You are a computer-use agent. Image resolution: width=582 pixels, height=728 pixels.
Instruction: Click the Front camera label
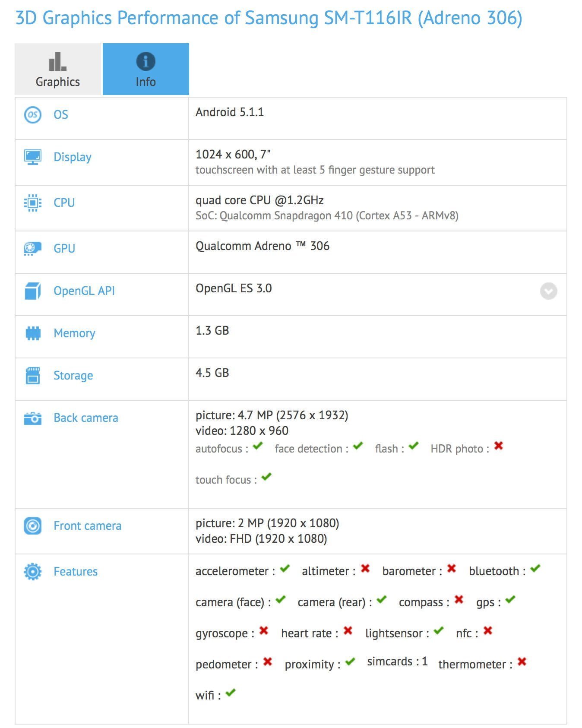[x=88, y=526]
